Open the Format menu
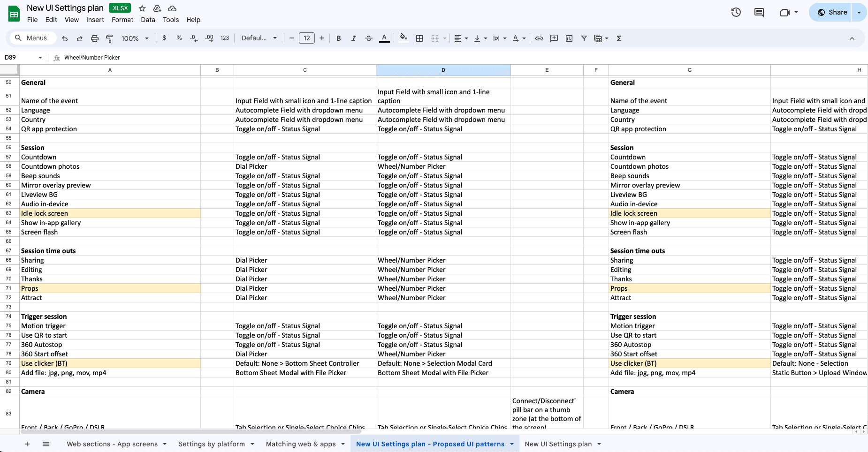Image resolution: width=868 pixels, height=452 pixels. [122, 20]
